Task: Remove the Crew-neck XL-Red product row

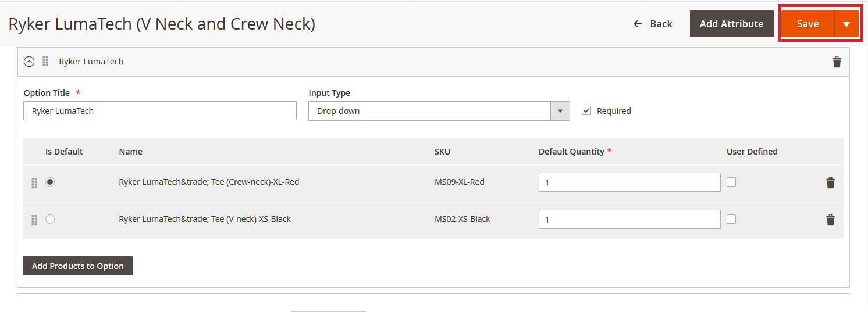Action: tap(830, 182)
